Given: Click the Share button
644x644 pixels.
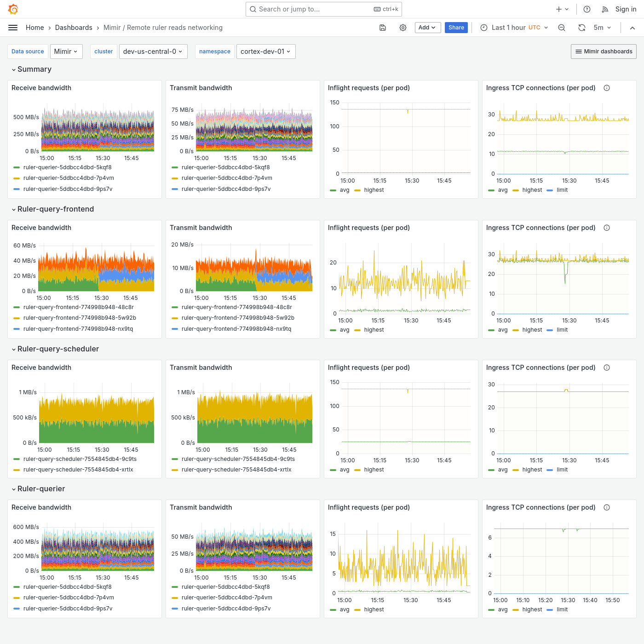Looking at the screenshot, I should point(456,27).
